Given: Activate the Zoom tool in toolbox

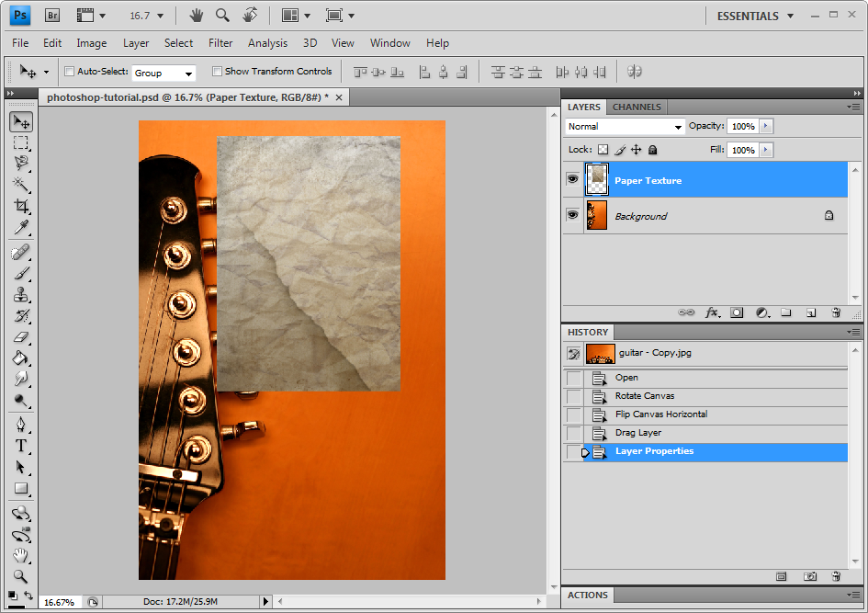Looking at the screenshot, I should click(x=20, y=576).
